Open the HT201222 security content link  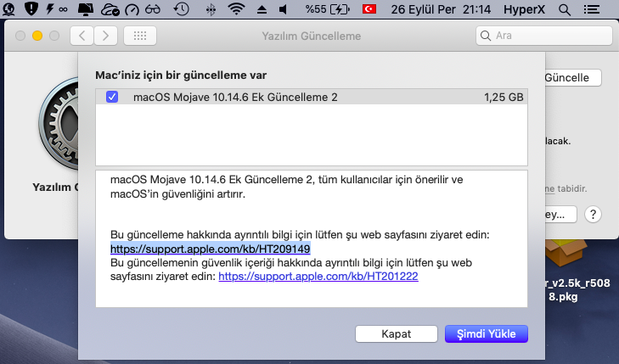pyautogui.click(x=318, y=276)
